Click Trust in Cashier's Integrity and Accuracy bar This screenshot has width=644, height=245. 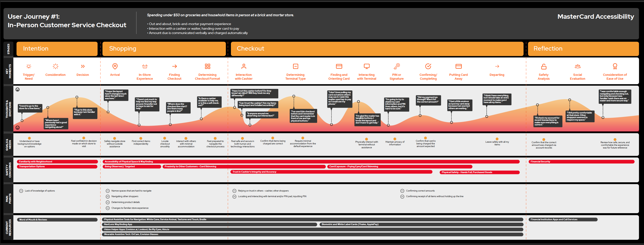[x=331, y=172]
